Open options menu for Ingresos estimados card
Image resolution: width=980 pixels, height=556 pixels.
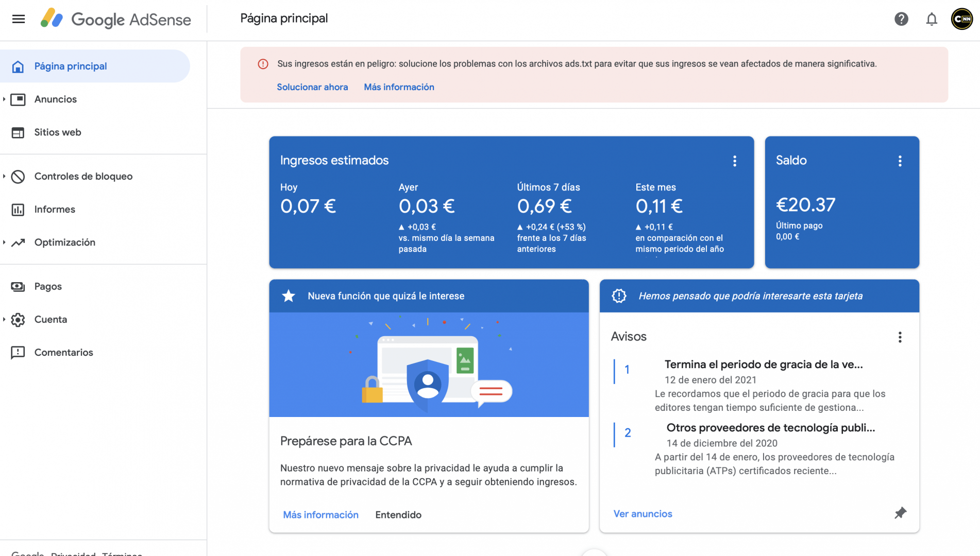tap(735, 161)
